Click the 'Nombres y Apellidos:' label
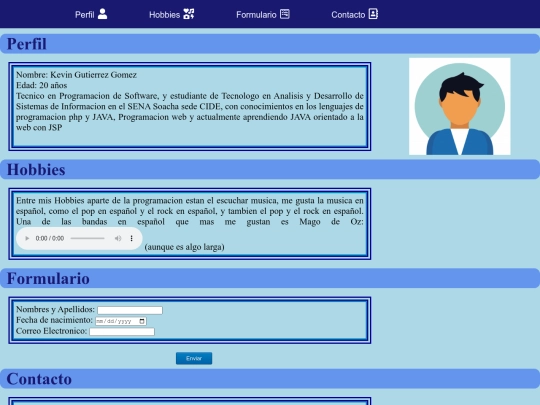 55,309
